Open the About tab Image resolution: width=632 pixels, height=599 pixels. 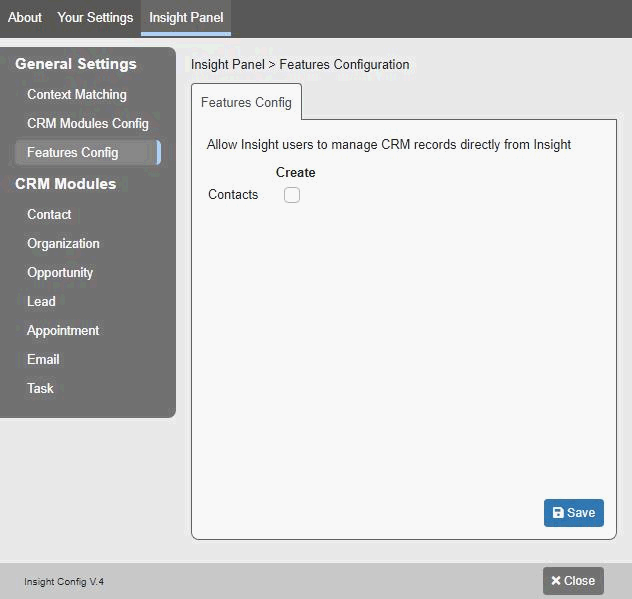click(25, 17)
